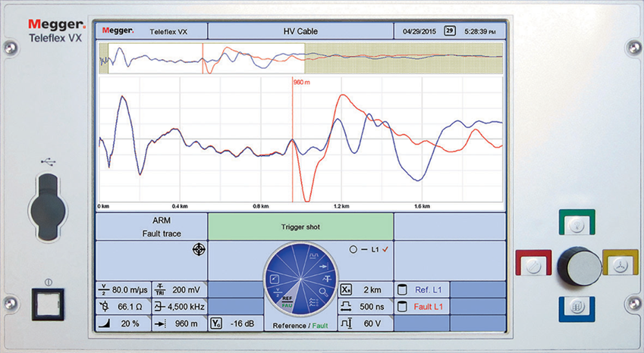Open the 4,500 kHz filter setting
The height and width of the screenshot is (353, 644).
click(x=180, y=307)
